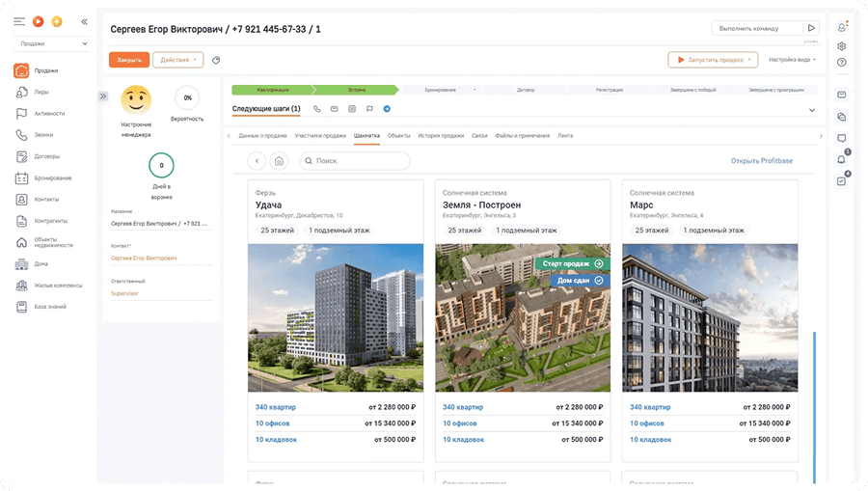Click the Открыть Profitbase link
Viewport: 868px width, 491px height.
[761, 161]
